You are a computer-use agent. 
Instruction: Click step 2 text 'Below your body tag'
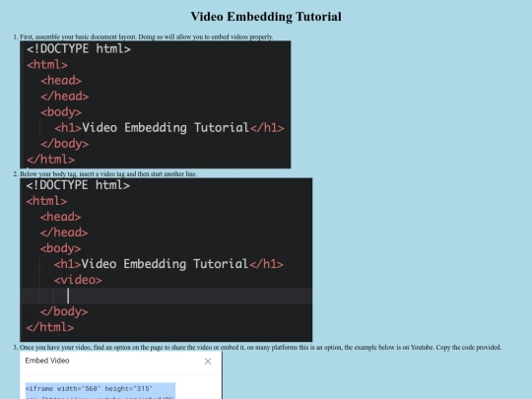click(48, 173)
